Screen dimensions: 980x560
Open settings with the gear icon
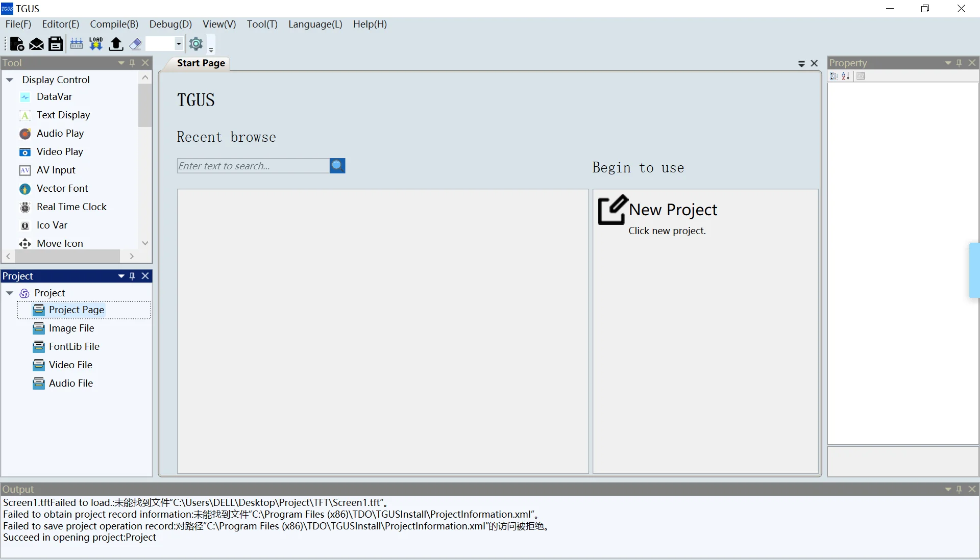tap(196, 44)
